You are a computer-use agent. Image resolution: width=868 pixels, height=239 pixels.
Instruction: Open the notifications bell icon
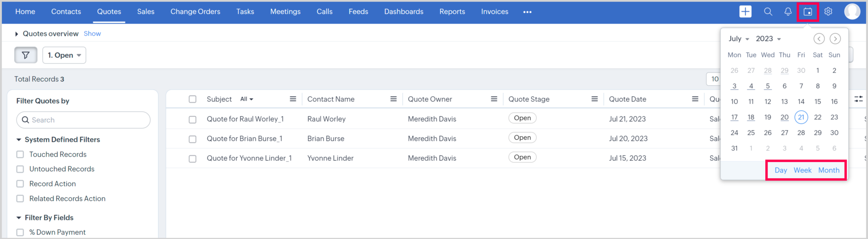(788, 12)
